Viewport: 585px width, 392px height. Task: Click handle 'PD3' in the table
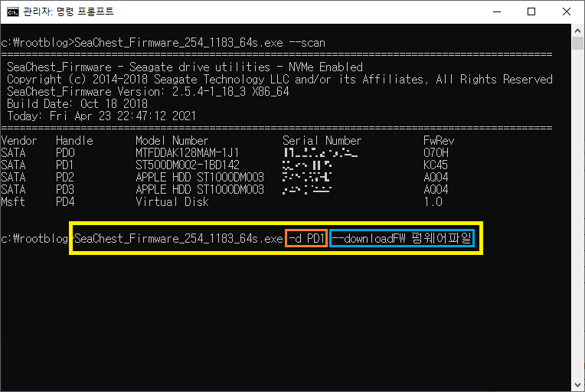tap(65, 189)
